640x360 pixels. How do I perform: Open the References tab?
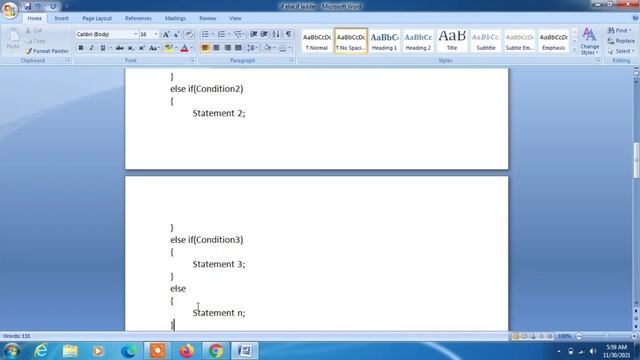coord(138,18)
